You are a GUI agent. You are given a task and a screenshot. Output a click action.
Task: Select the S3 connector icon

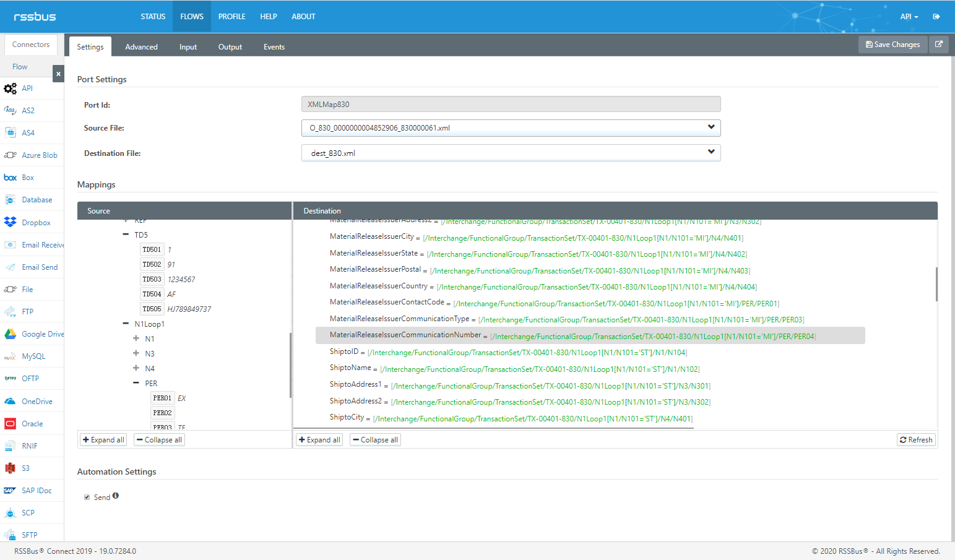(10, 468)
